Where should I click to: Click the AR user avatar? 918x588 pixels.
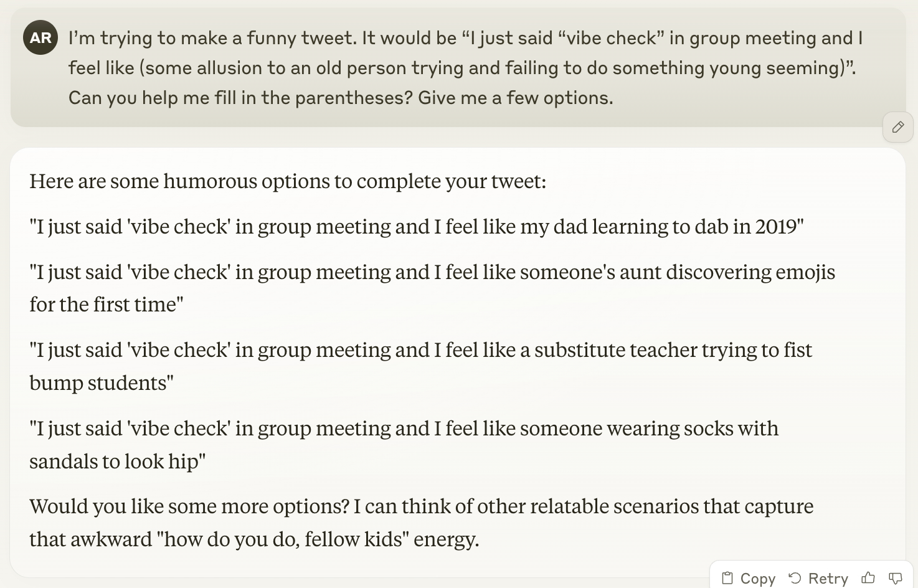coord(40,37)
